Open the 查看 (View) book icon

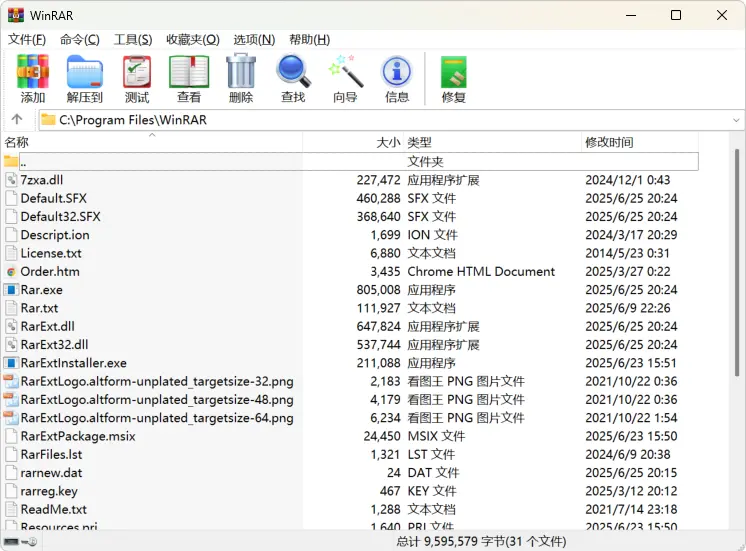189,71
